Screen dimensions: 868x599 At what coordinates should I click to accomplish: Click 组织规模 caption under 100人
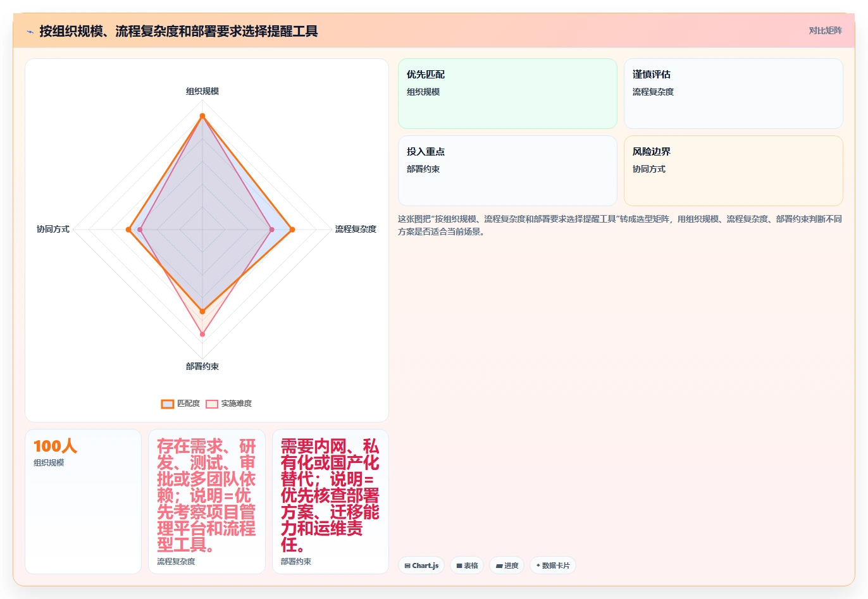pyautogui.click(x=49, y=462)
